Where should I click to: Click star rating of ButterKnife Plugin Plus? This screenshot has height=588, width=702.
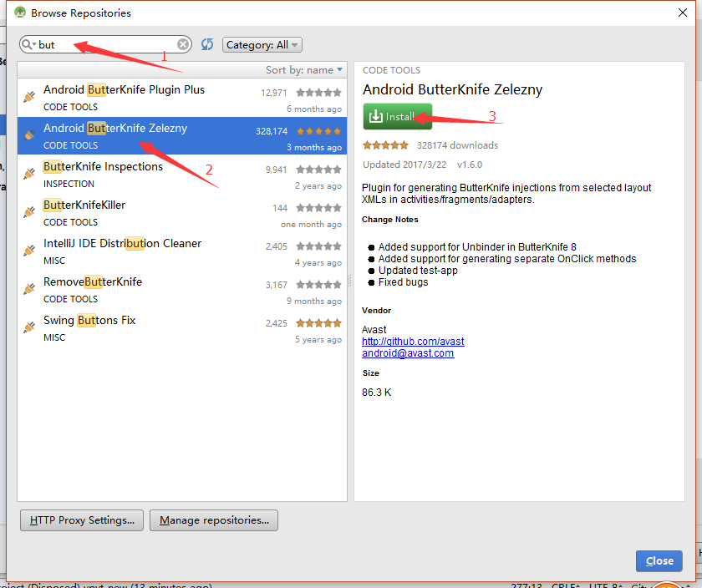click(318, 93)
